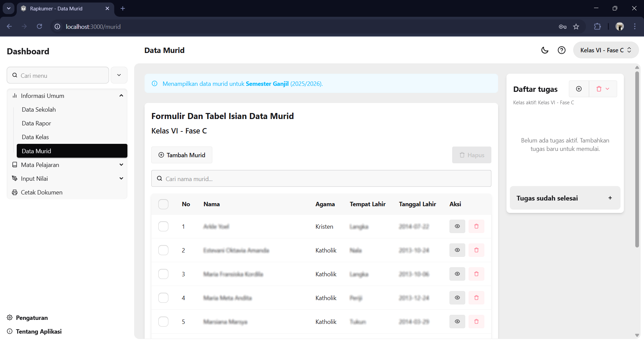Viewport: 644px width, 342px height.
Task: Click eye icon for student row 4
Action: pyautogui.click(x=457, y=298)
